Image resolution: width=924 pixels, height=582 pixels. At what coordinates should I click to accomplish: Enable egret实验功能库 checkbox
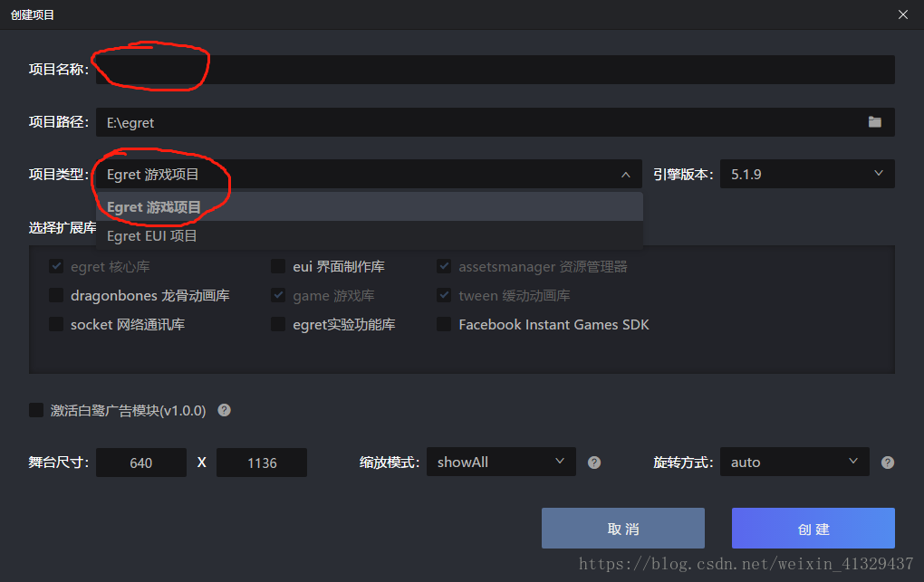click(x=278, y=324)
